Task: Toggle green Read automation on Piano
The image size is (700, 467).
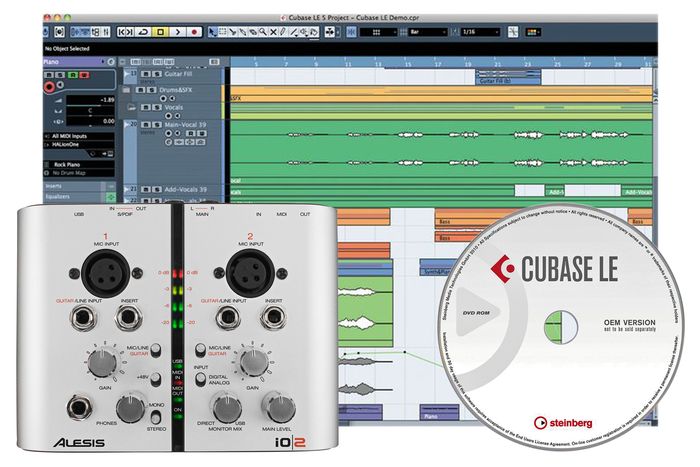Action: (x=73, y=75)
